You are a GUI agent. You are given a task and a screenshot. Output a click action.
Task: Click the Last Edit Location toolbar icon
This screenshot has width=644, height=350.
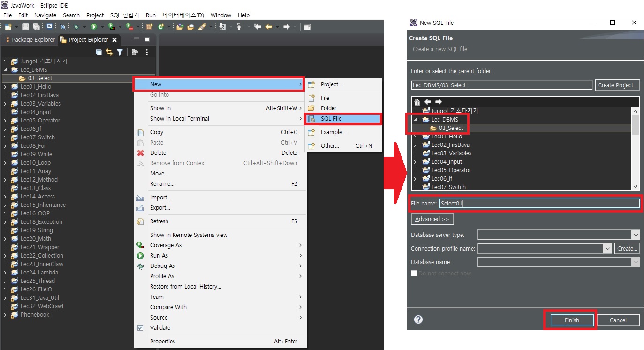[x=257, y=27]
